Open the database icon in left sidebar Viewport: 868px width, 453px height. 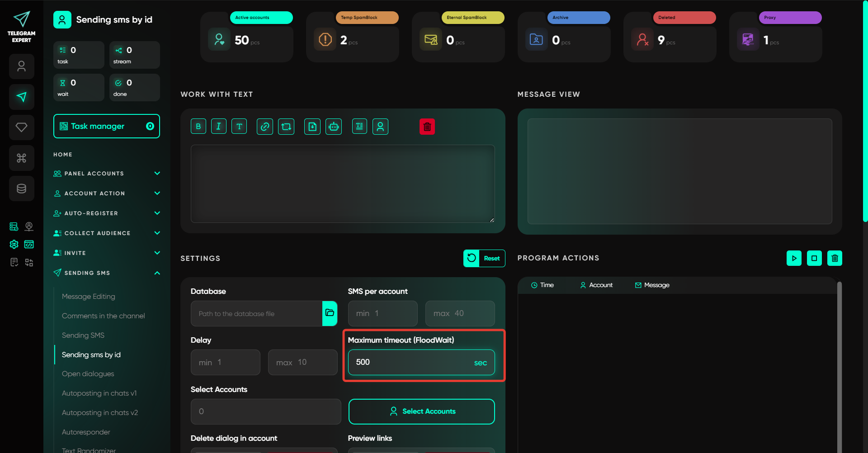pos(22,189)
